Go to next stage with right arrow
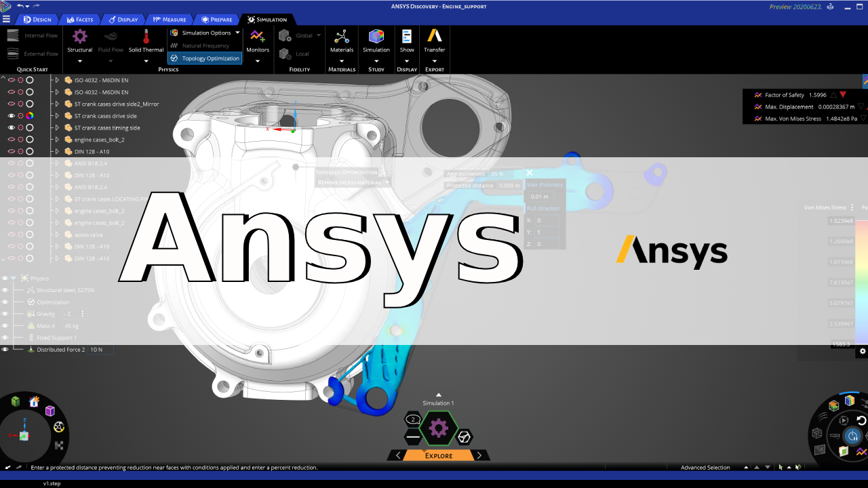This screenshot has height=488, width=868. 479,455
